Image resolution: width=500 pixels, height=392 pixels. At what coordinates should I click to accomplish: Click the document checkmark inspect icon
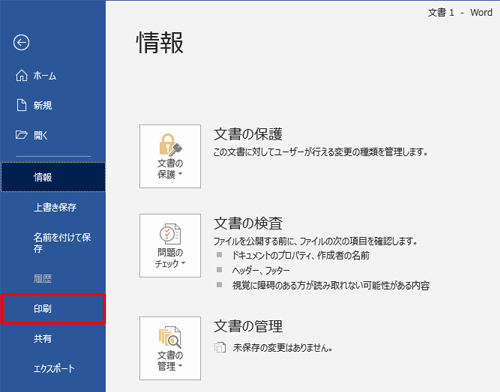point(170,234)
